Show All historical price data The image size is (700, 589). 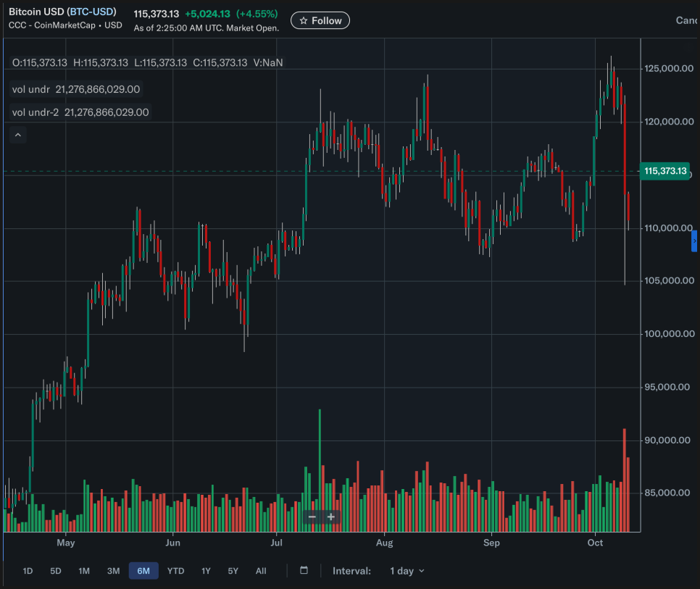261,571
